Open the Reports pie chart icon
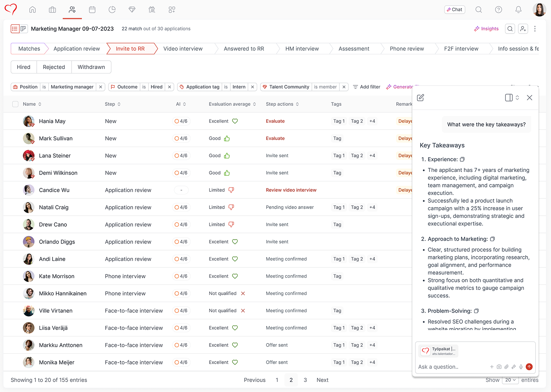The image size is (551, 392). (x=112, y=10)
